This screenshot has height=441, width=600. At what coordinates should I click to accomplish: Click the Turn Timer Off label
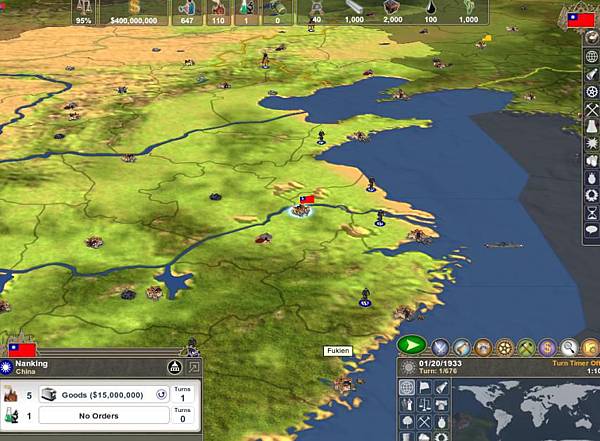(x=576, y=363)
